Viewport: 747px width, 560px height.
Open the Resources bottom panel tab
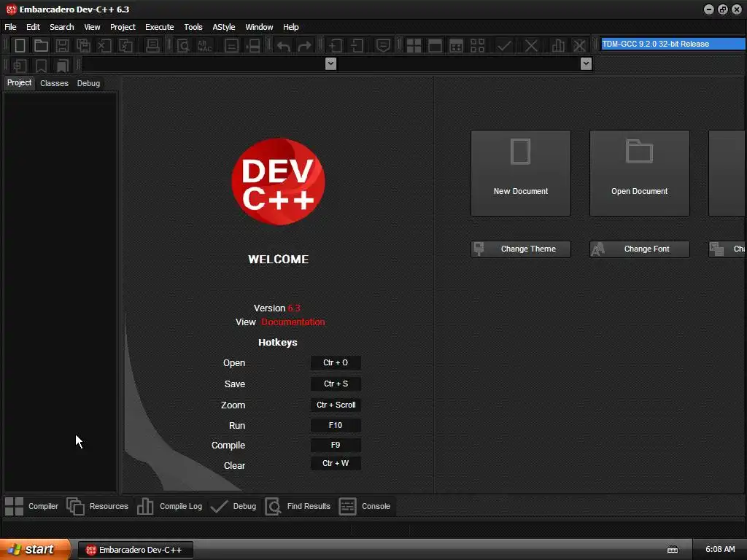tap(98, 506)
